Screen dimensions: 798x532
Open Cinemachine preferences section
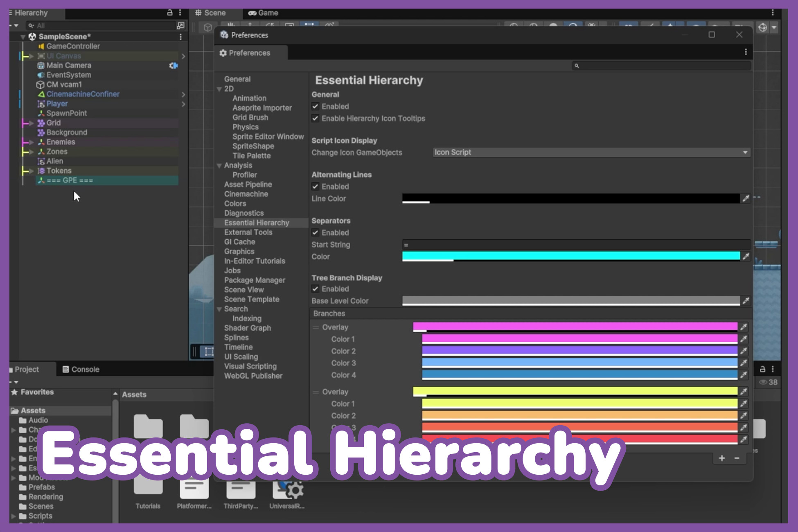pyautogui.click(x=246, y=194)
